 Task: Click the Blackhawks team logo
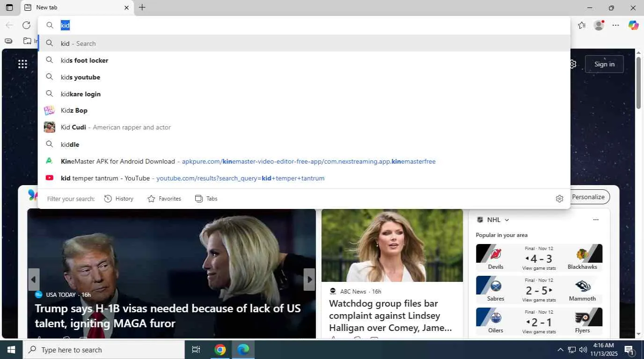tap(583, 254)
